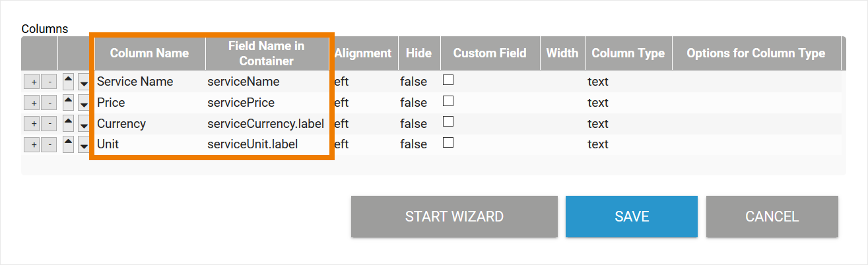Toggle Custom Field checkbox in Price row
Image resolution: width=868 pixels, height=265 pixels.
tap(448, 102)
